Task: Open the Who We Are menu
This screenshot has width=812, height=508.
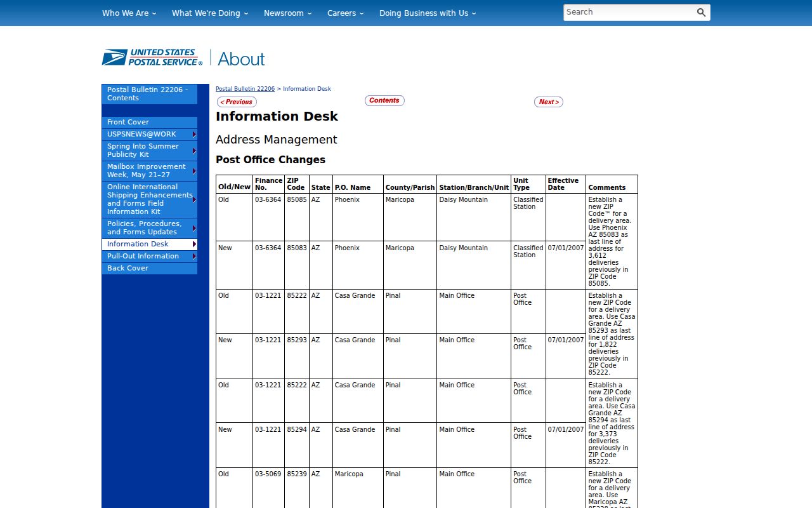Action: (x=129, y=13)
